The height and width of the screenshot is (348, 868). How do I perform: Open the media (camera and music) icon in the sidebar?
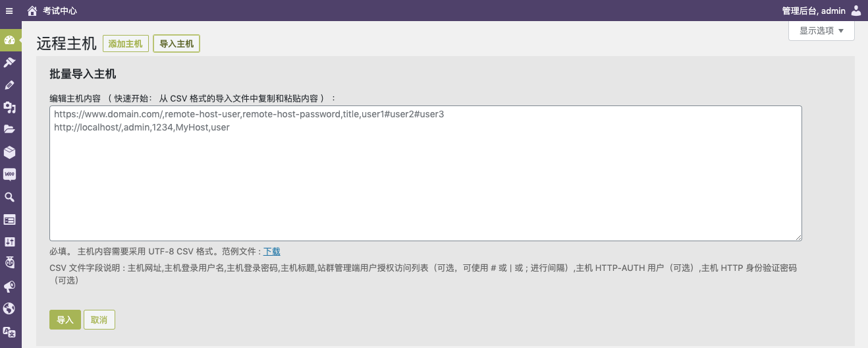[x=10, y=107]
